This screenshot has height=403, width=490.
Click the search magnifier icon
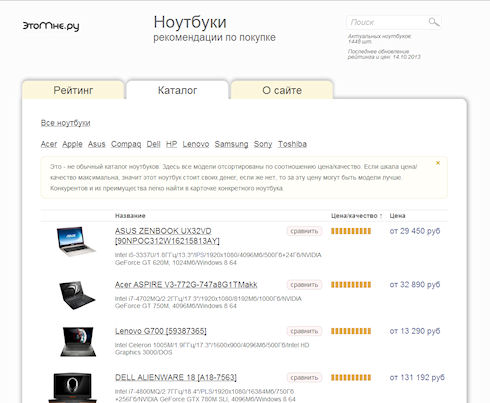[x=433, y=22]
